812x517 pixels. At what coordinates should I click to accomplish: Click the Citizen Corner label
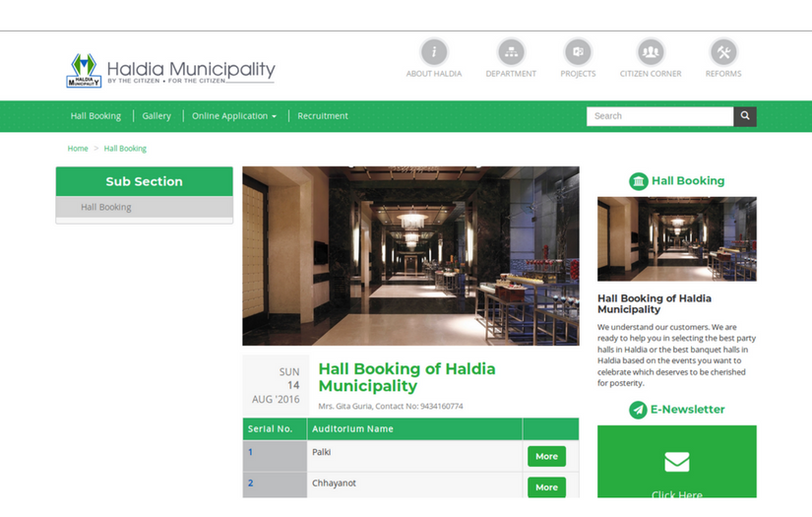(651, 74)
